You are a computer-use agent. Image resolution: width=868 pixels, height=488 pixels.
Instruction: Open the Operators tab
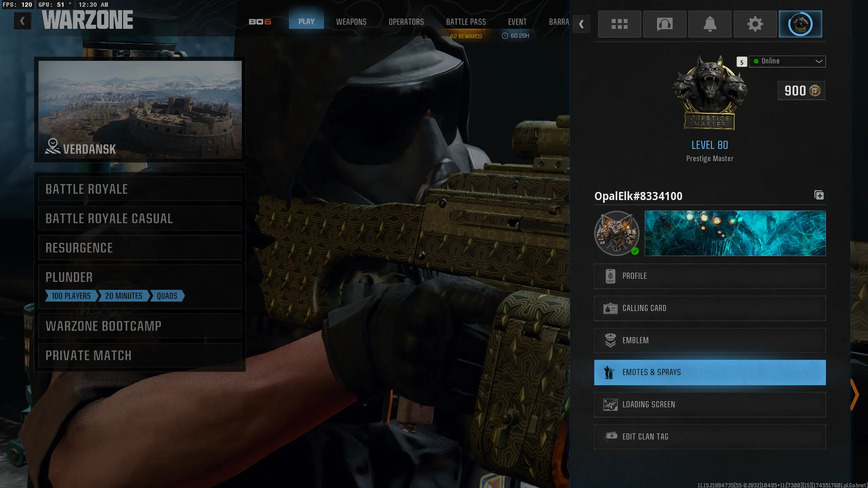pyautogui.click(x=406, y=22)
